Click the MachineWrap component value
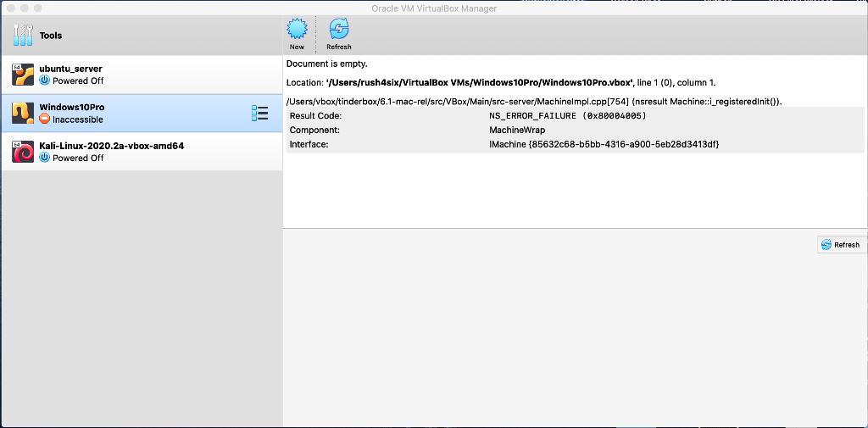 [517, 131]
